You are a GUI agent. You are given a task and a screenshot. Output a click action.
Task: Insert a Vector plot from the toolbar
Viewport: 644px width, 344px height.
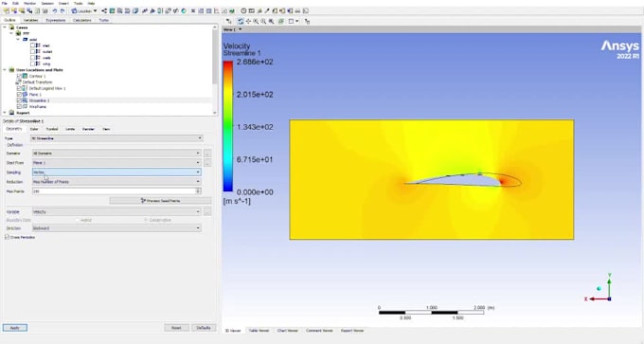(x=104, y=10)
